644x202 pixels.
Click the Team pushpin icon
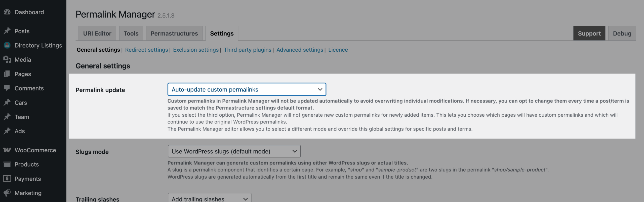[x=7, y=117]
